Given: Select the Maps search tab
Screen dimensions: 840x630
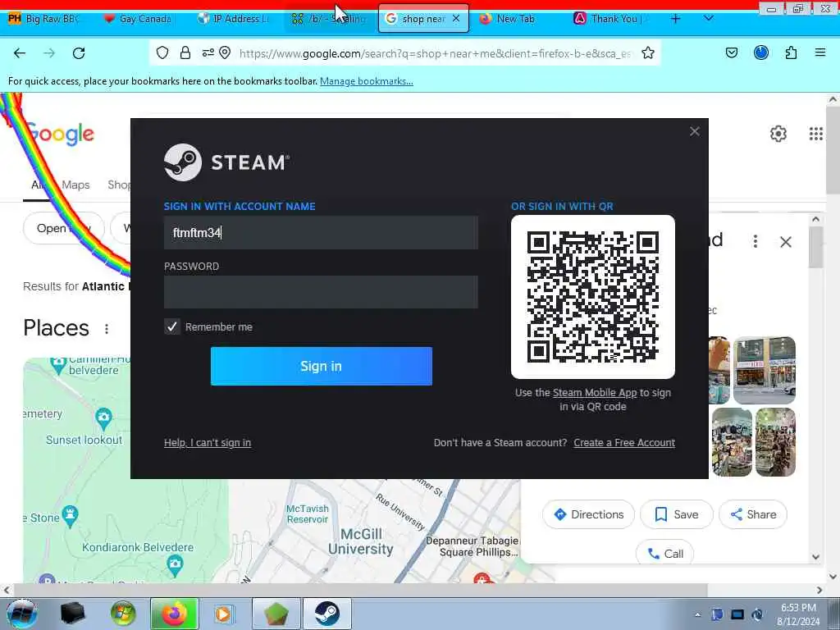Looking at the screenshot, I should click(75, 185).
